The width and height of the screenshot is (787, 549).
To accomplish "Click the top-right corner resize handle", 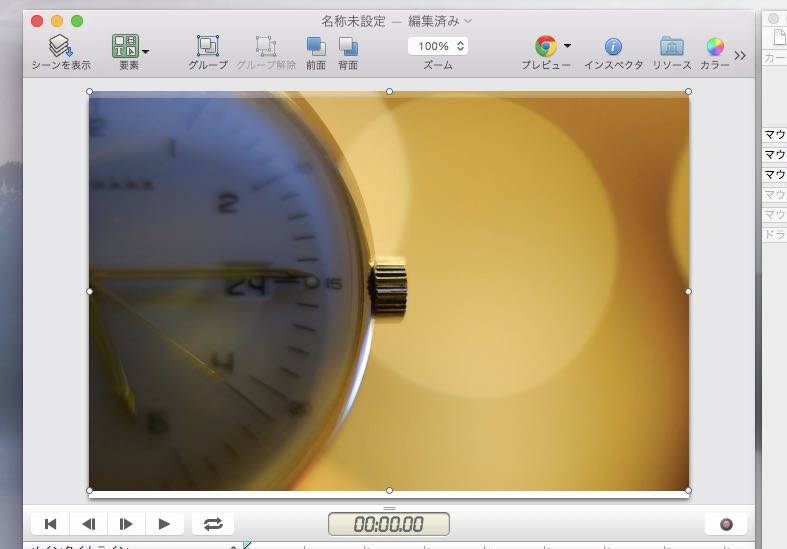I will pyautogui.click(x=688, y=91).
